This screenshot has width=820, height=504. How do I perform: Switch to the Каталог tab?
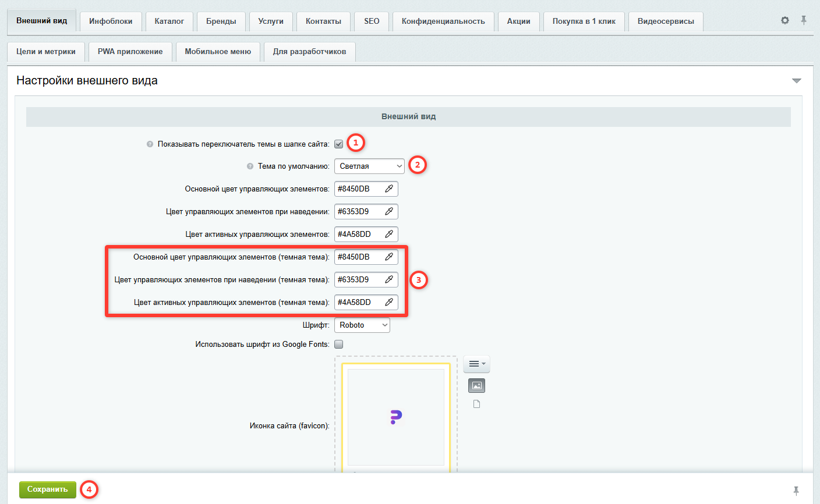tap(169, 21)
